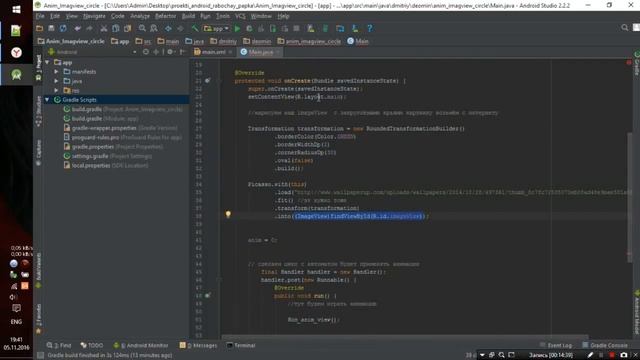Click the Paste toolbar icon
The width and height of the screenshot is (640, 360).
click(127, 29)
